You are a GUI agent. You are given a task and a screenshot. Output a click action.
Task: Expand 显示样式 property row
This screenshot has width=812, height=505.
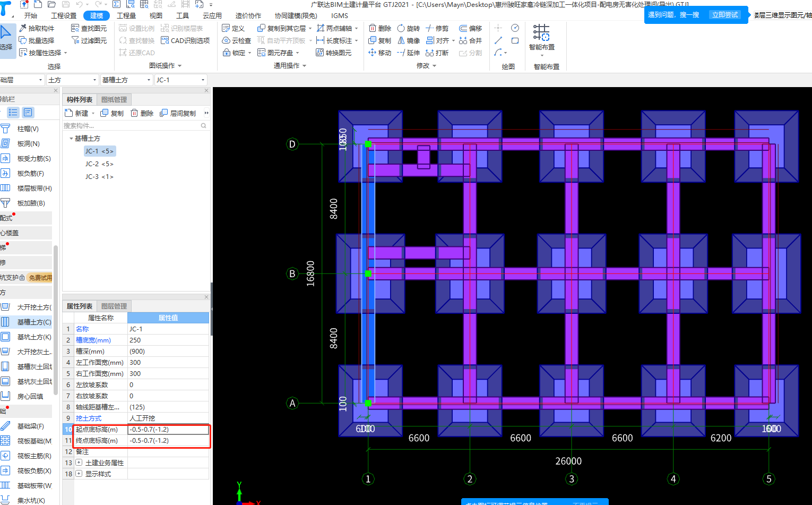tap(79, 474)
